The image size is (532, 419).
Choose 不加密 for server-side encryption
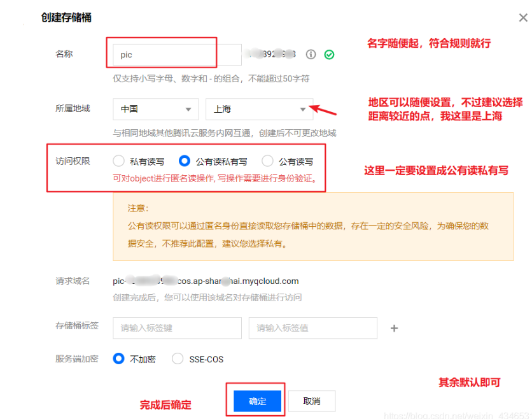(x=119, y=359)
